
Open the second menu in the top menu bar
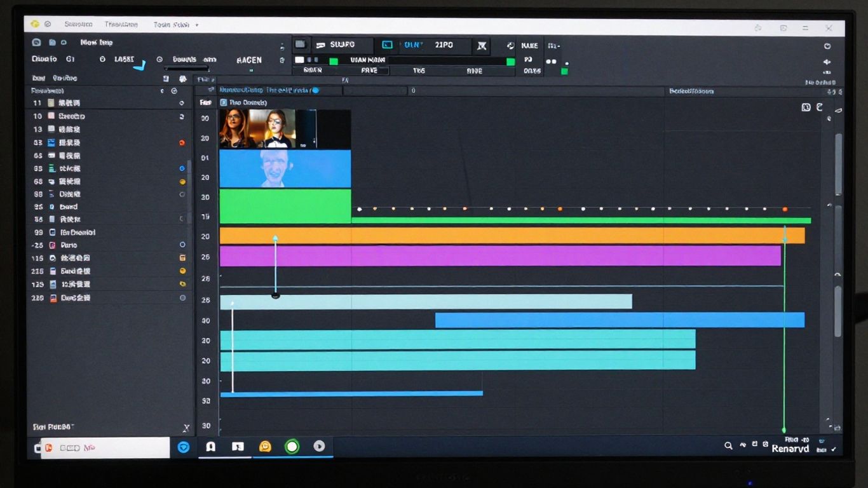click(121, 24)
